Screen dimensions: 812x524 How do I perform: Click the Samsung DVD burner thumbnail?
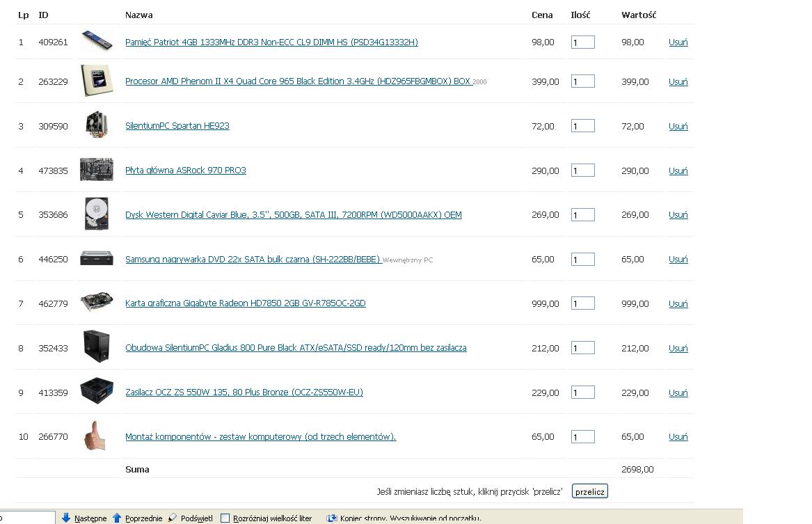(97, 258)
